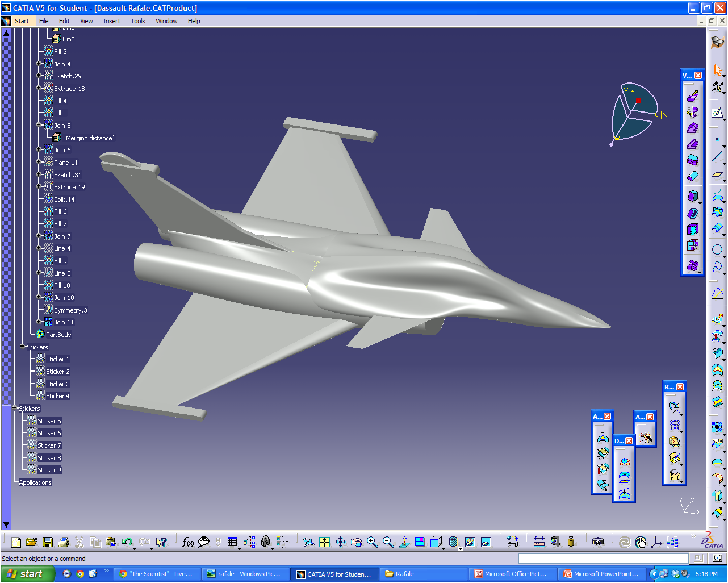Select the Rotate tool in the bottom toolbar

[357, 542]
